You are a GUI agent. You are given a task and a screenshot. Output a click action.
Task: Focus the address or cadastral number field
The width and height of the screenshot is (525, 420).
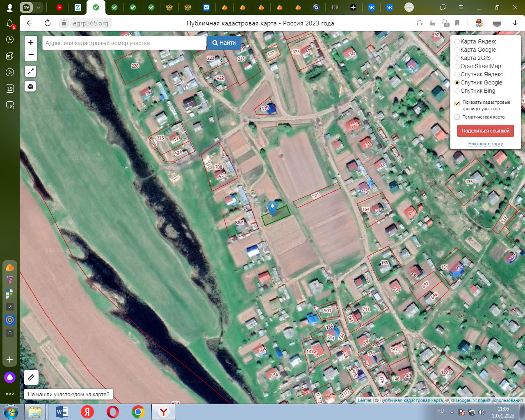pos(124,43)
